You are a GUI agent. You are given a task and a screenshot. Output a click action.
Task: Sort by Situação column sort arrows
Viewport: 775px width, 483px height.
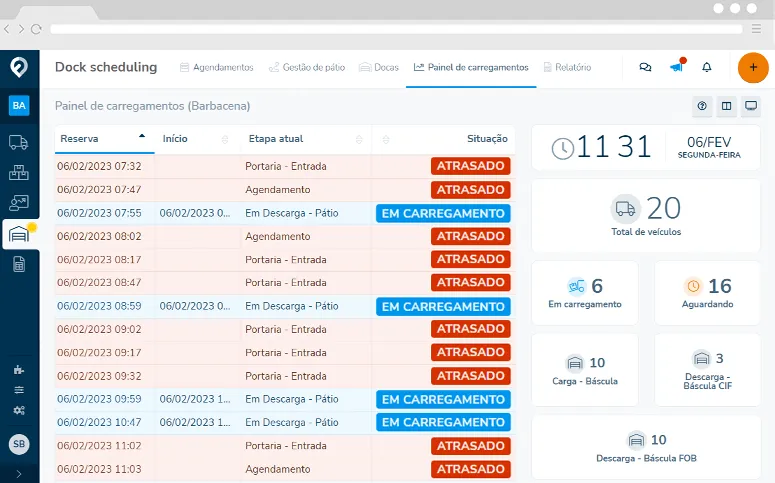point(386,139)
